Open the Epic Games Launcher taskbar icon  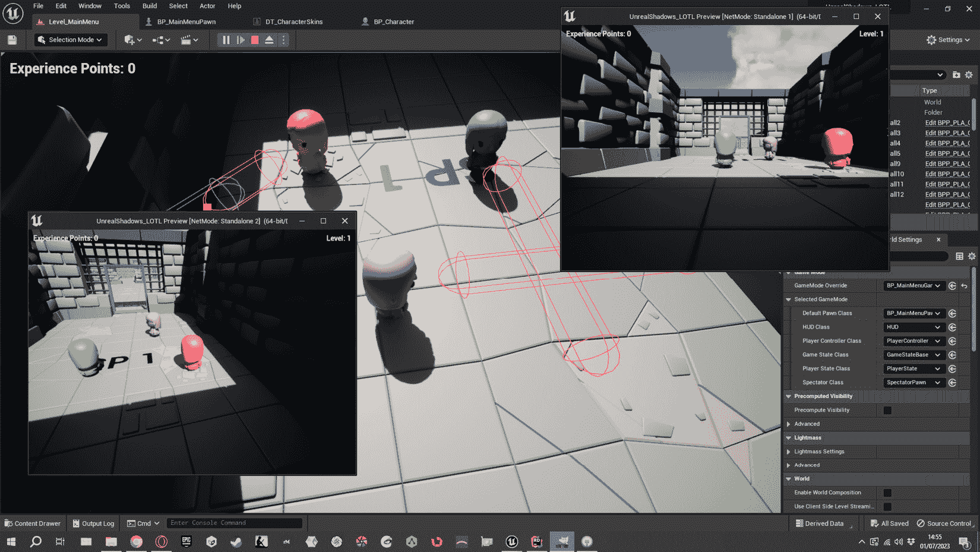click(x=186, y=541)
